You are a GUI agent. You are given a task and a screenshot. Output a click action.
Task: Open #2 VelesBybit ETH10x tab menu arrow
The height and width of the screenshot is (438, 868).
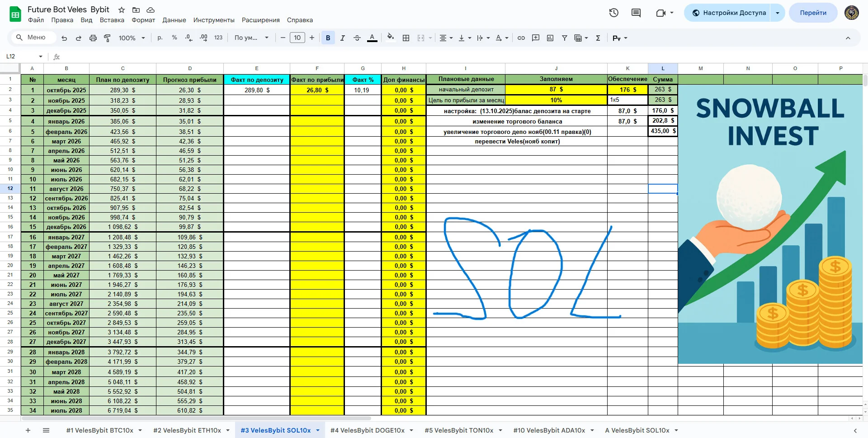coord(228,430)
